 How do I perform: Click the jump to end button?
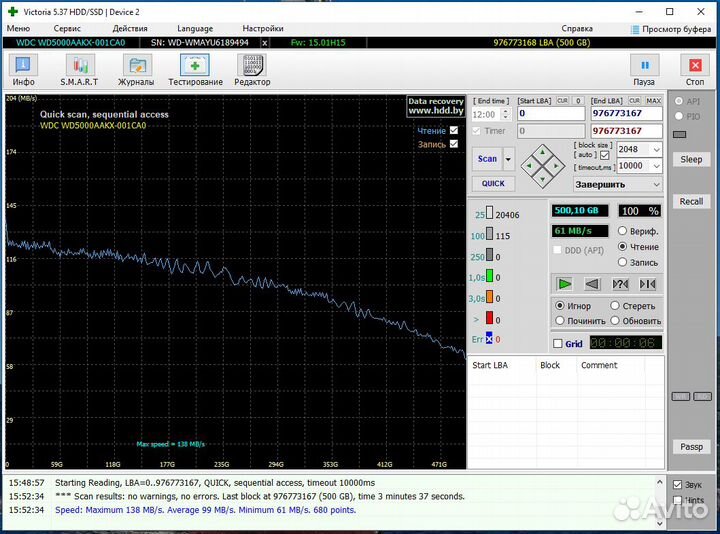pos(647,284)
